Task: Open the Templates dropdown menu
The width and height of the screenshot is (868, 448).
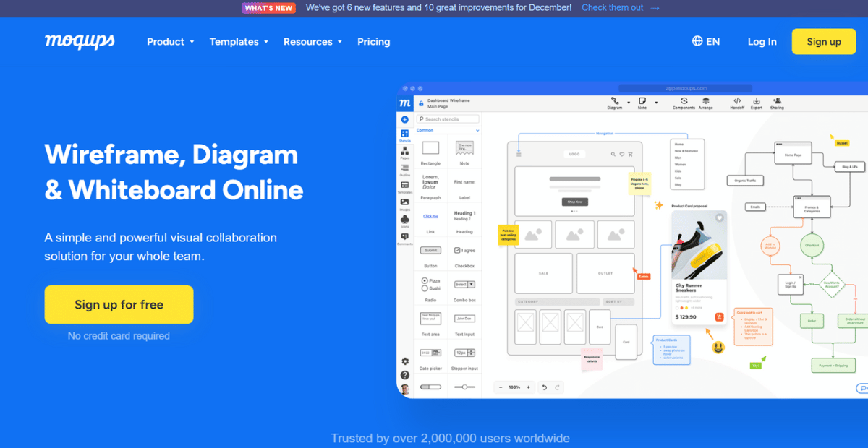Action: pos(239,42)
